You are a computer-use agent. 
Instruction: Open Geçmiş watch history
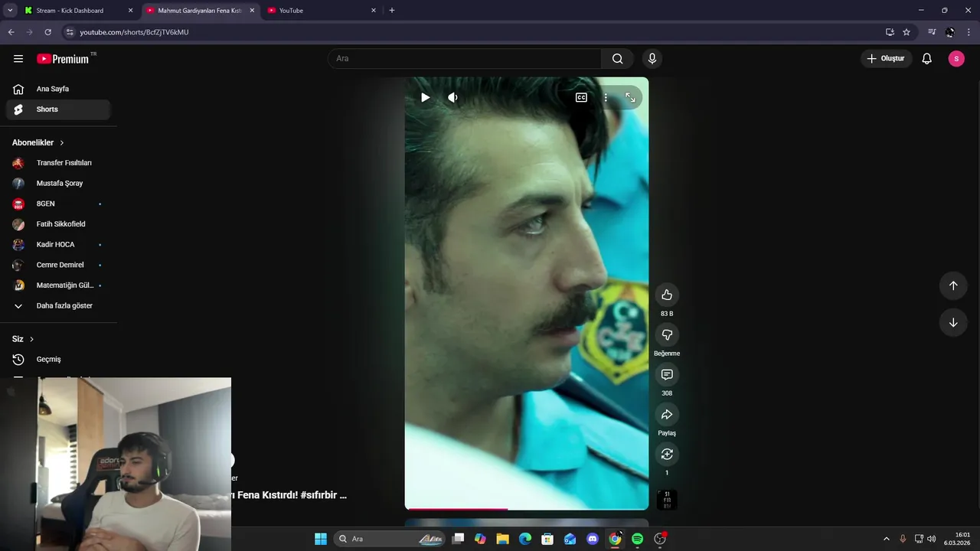58,360
